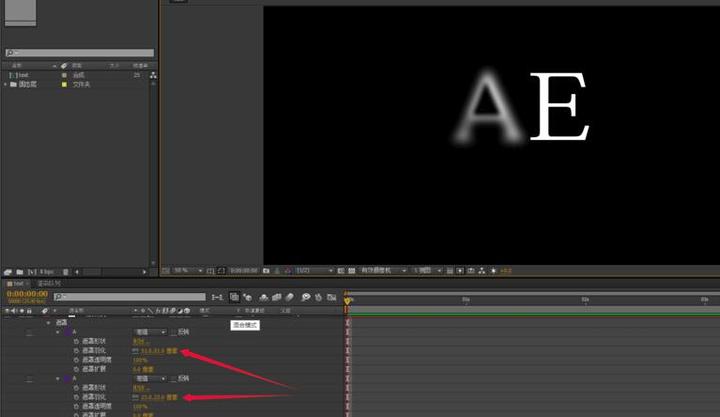Open the Graph Editor

click(332, 298)
